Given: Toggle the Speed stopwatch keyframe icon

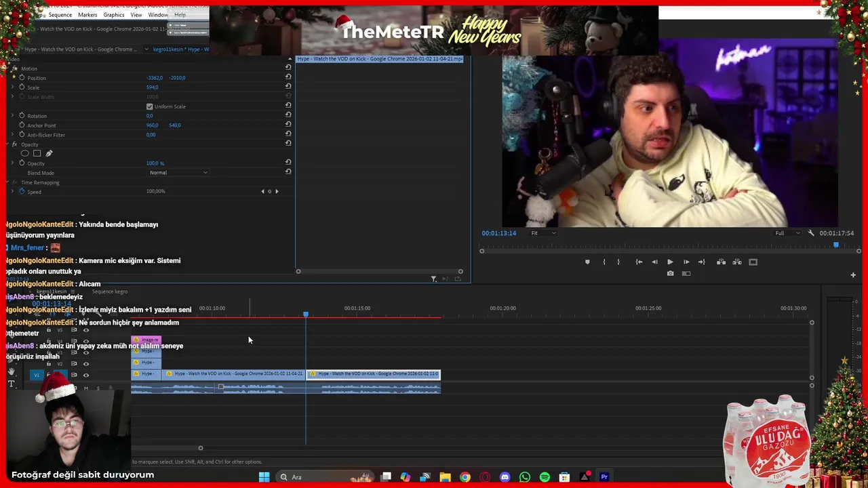Looking at the screenshot, I should pos(22,192).
